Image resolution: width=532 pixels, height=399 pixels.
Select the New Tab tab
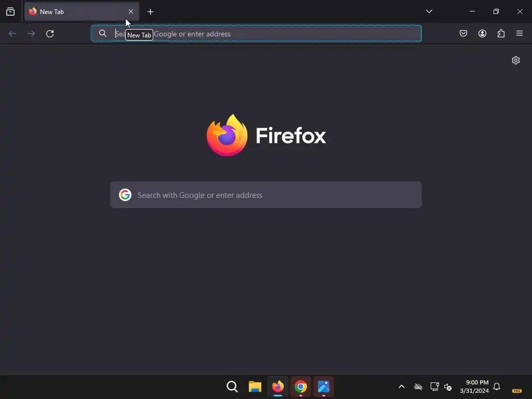click(82, 11)
